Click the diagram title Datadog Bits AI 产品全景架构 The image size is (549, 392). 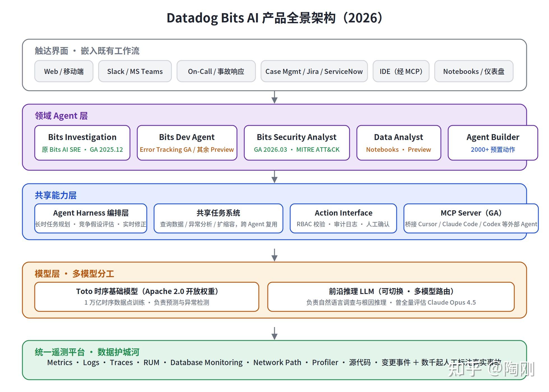pos(274,18)
